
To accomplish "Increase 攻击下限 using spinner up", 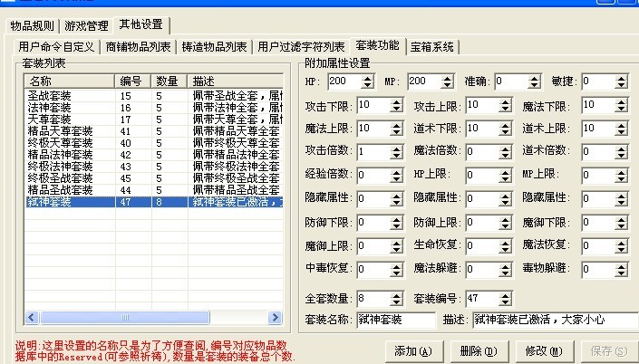I will coord(396,102).
